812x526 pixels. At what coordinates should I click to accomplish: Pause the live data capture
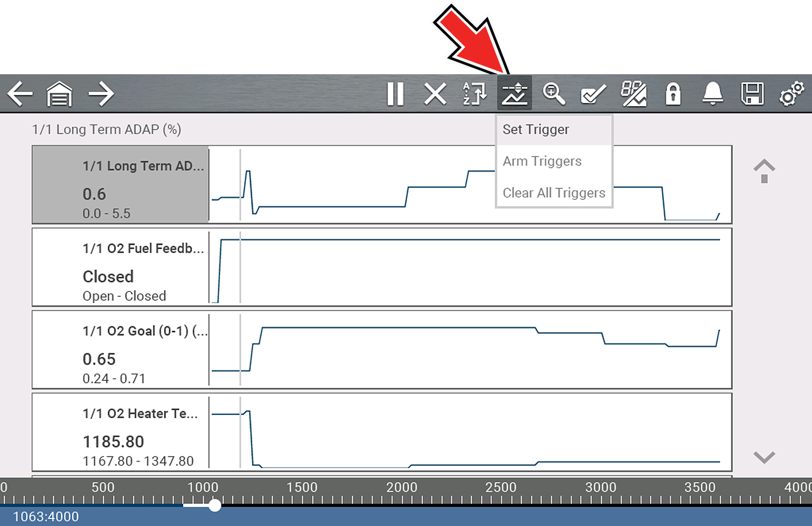(395, 94)
